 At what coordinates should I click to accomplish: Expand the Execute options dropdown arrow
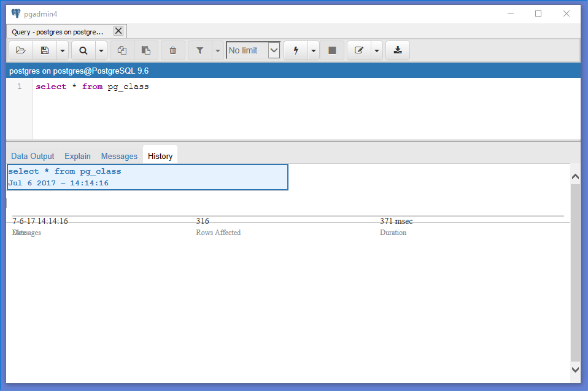tap(314, 50)
